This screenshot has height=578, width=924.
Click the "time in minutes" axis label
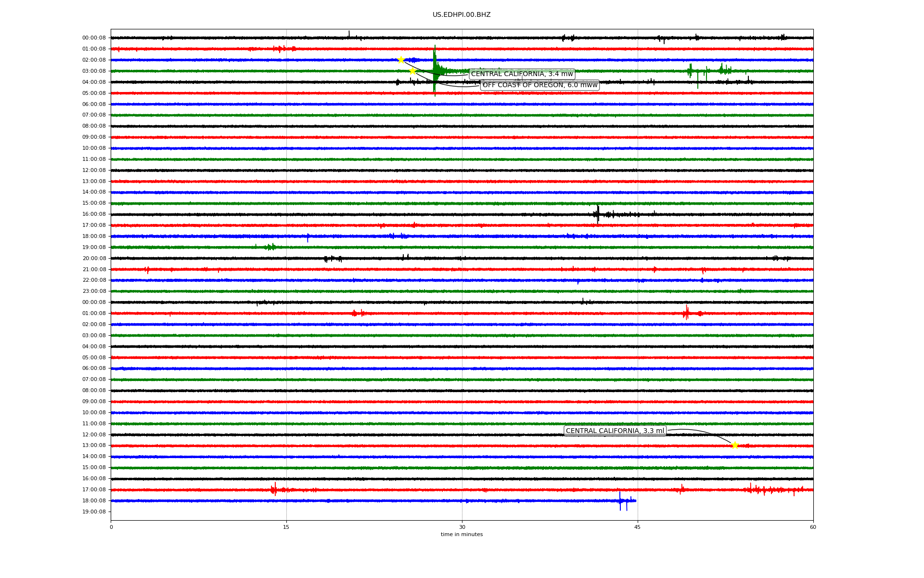tap(462, 535)
